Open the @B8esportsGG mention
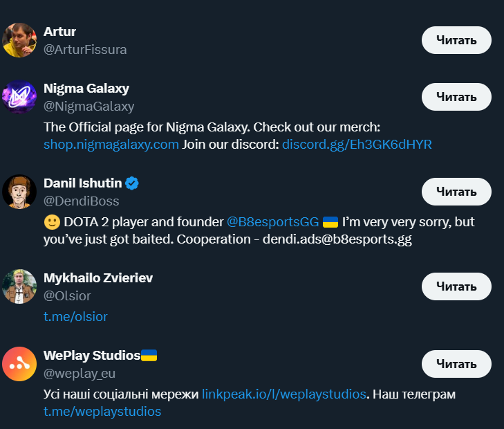 (x=272, y=222)
